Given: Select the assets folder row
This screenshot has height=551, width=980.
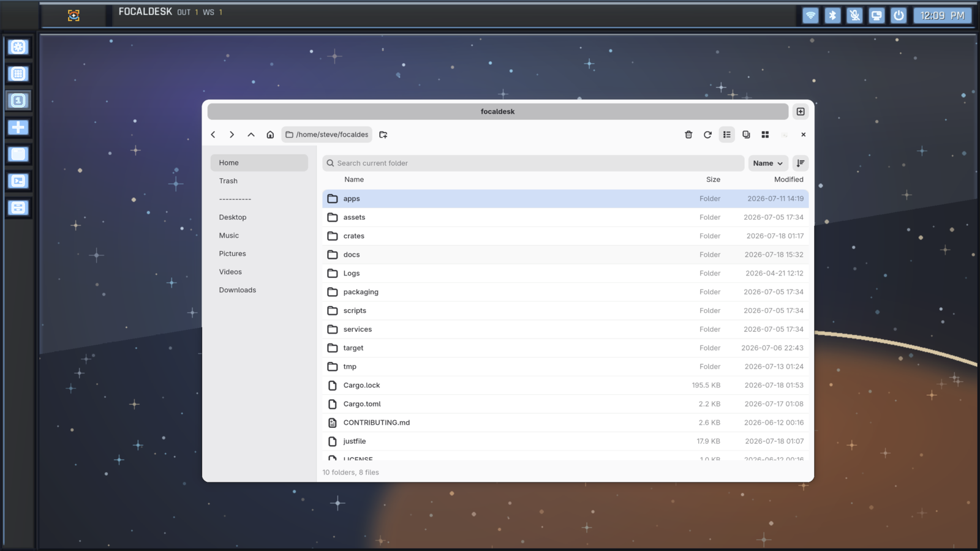Looking at the screenshot, I should tap(565, 217).
